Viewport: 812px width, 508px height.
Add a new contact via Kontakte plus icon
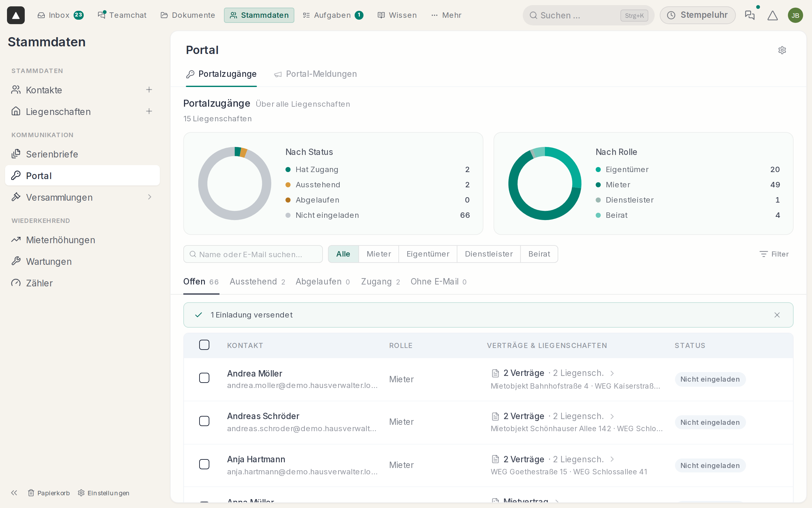click(149, 90)
